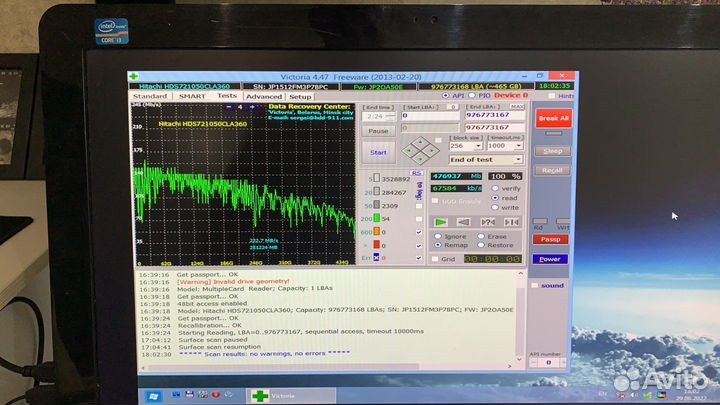720x405 pixels.
Task: Select the verify radio option
Action: 495,188
